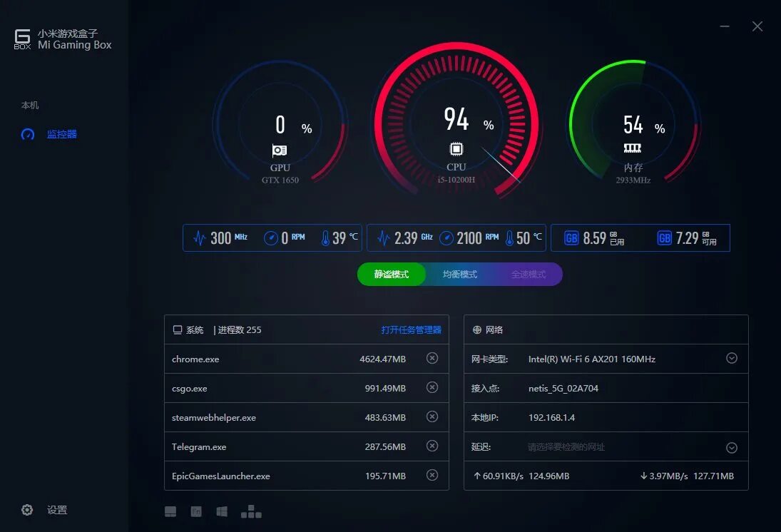Click the settings gear icon
Screen dimensions: 781x532
point(27,510)
